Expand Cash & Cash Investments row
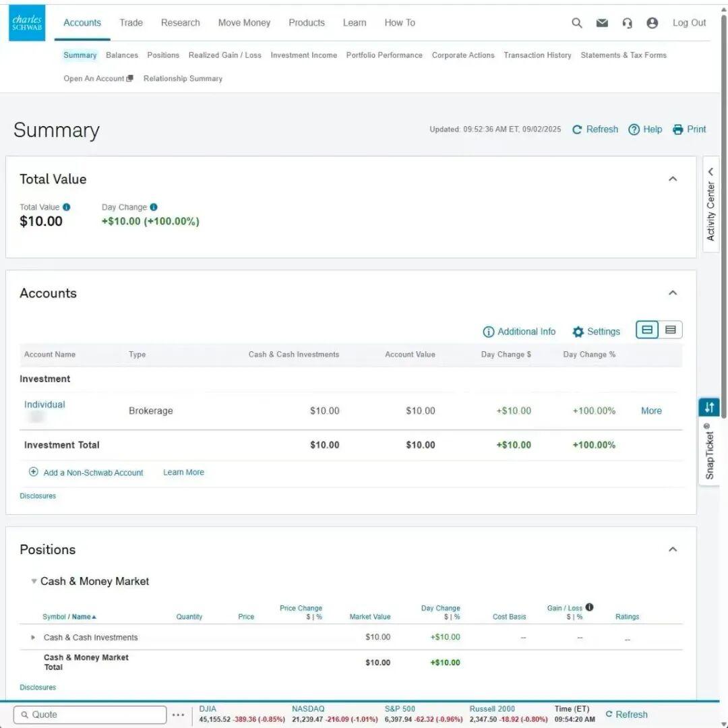Viewport: 728px width, 728px height. pyautogui.click(x=32, y=638)
